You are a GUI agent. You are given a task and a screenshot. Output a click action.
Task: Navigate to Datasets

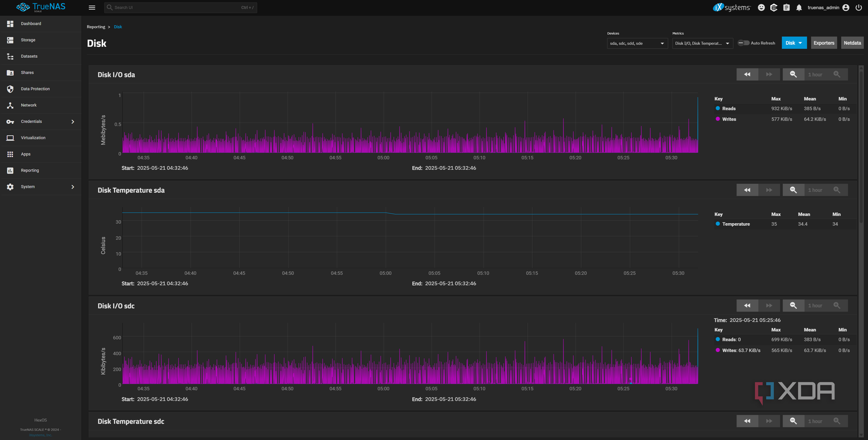tap(41, 56)
